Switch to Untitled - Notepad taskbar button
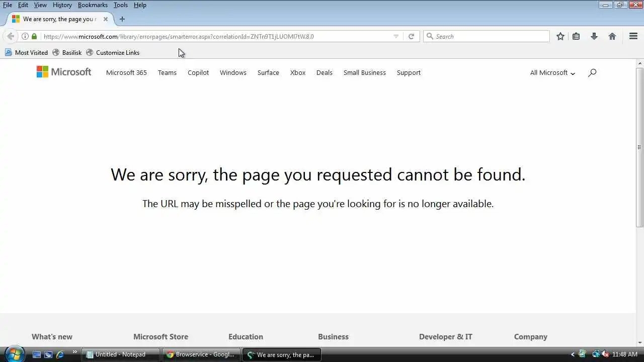Image resolution: width=644 pixels, height=362 pixels. point(121,354)
